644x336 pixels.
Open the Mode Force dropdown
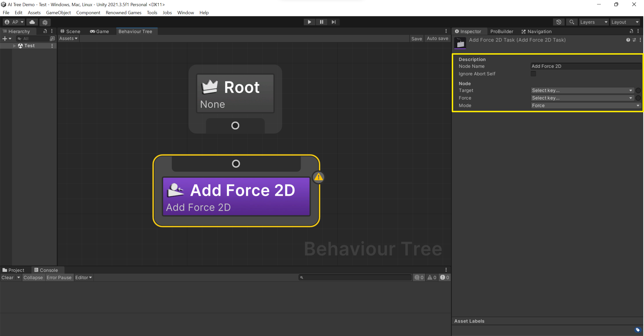585,105
